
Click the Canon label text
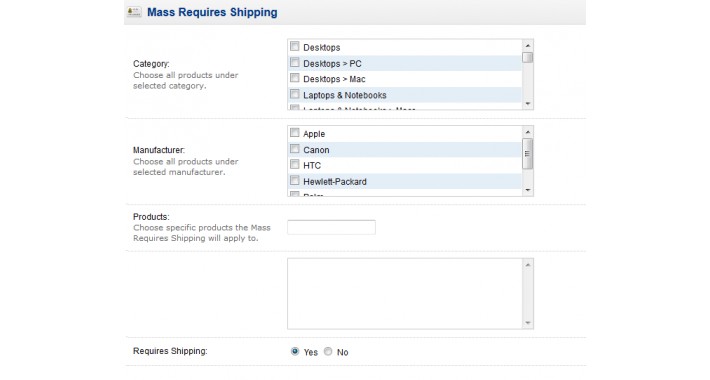316,150
